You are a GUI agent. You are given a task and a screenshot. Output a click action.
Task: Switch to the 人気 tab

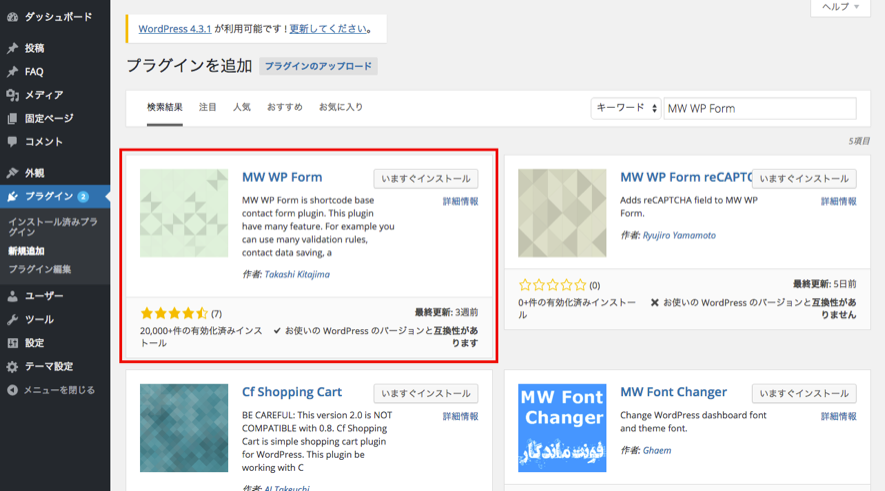click(242, 107)
